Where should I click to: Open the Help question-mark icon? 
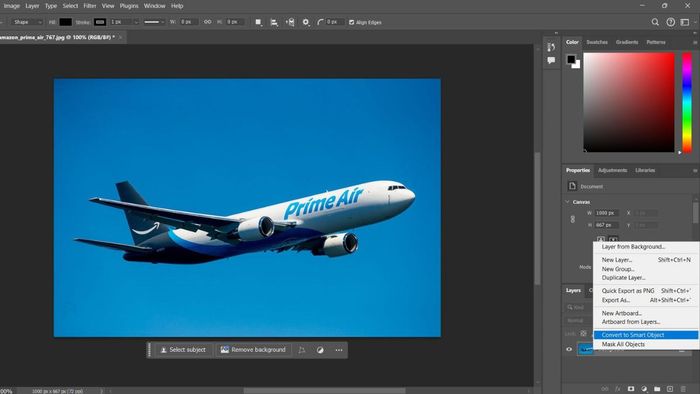click(671, 22)
